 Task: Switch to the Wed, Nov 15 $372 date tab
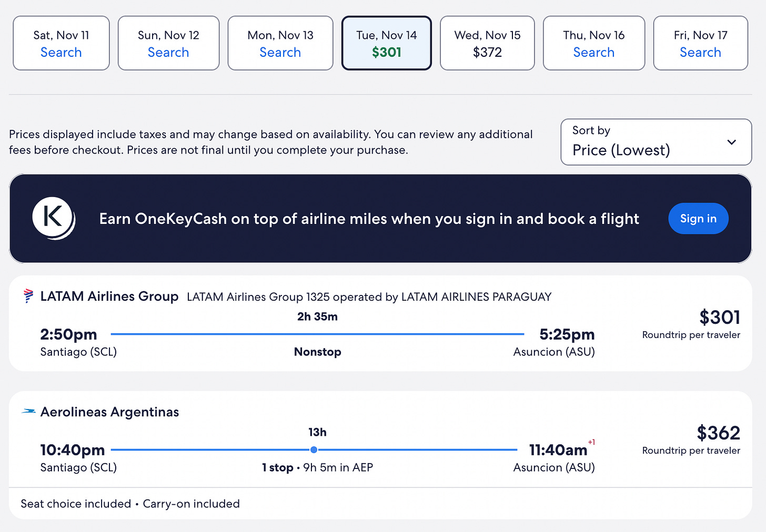487,43
